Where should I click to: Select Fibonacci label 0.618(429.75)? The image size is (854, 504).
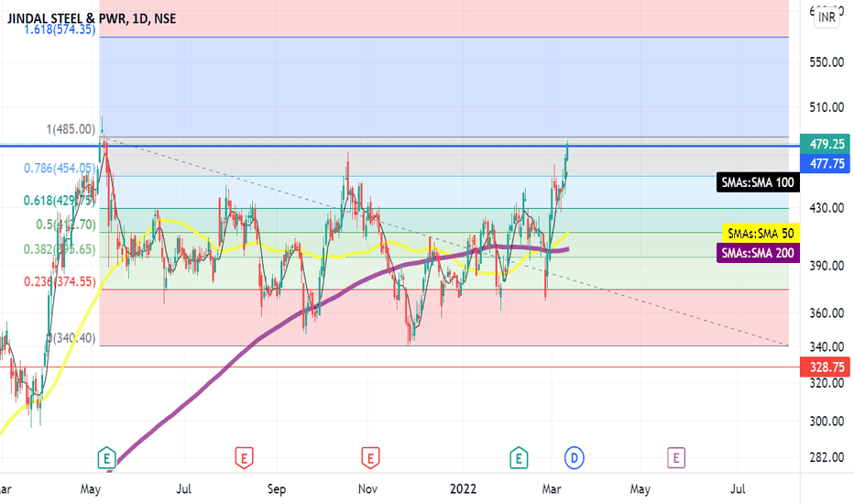click(60, 201)
